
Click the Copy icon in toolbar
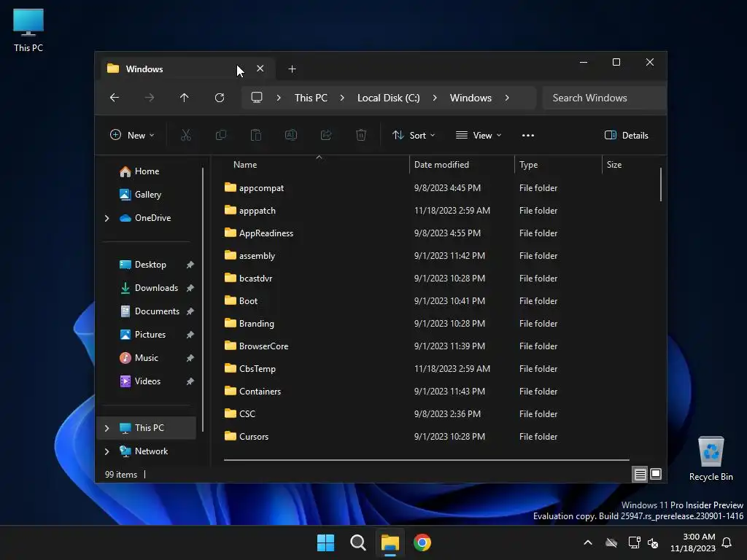tap(220, 135)
